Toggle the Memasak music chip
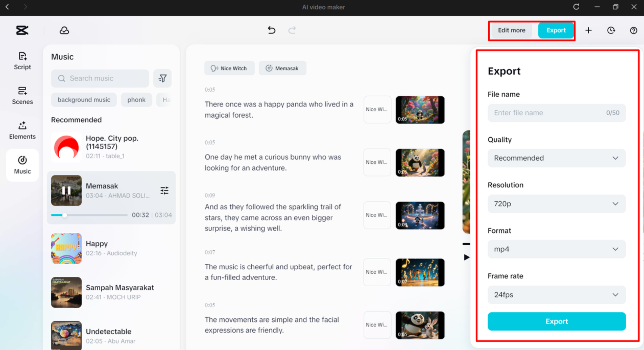 click(283, 68)
